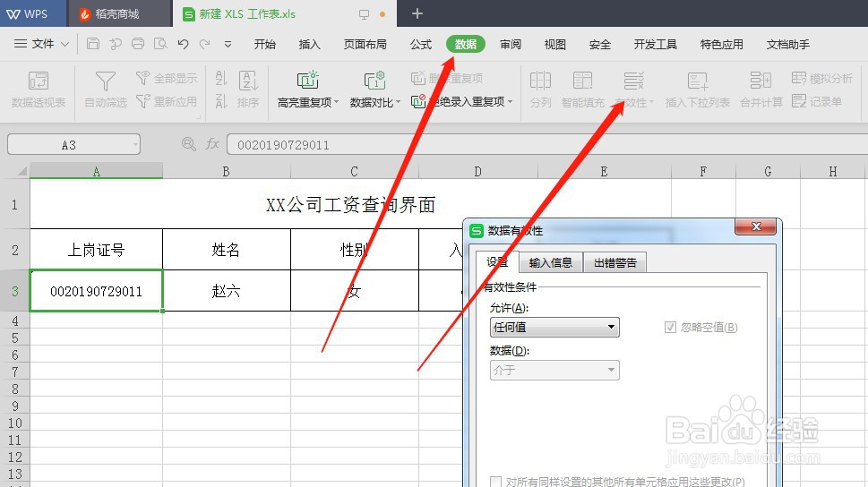Screen dimensions: 868x487
Task: Click 全部显示 show all filter
Action: click(x=167, y=78)
